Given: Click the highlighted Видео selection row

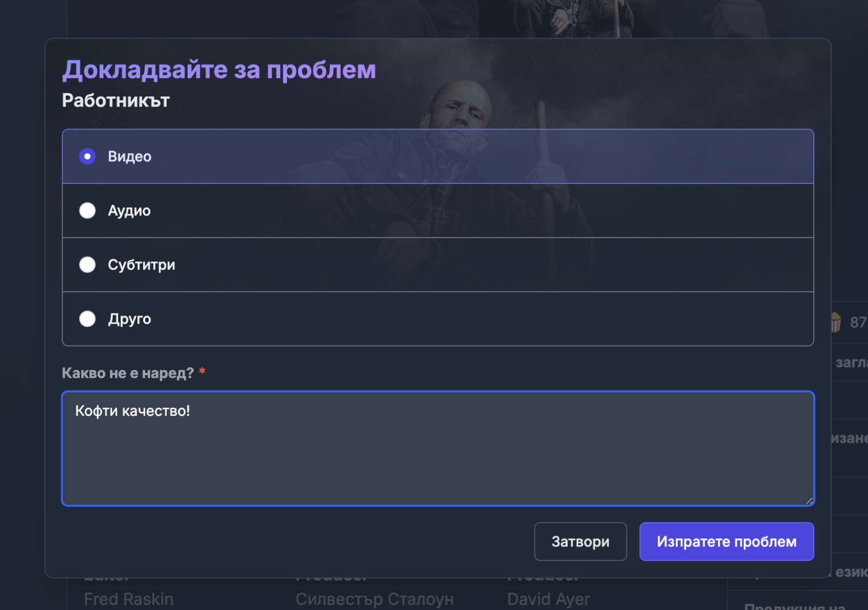Looking at the screenshot, I should [x=438, y=156].
